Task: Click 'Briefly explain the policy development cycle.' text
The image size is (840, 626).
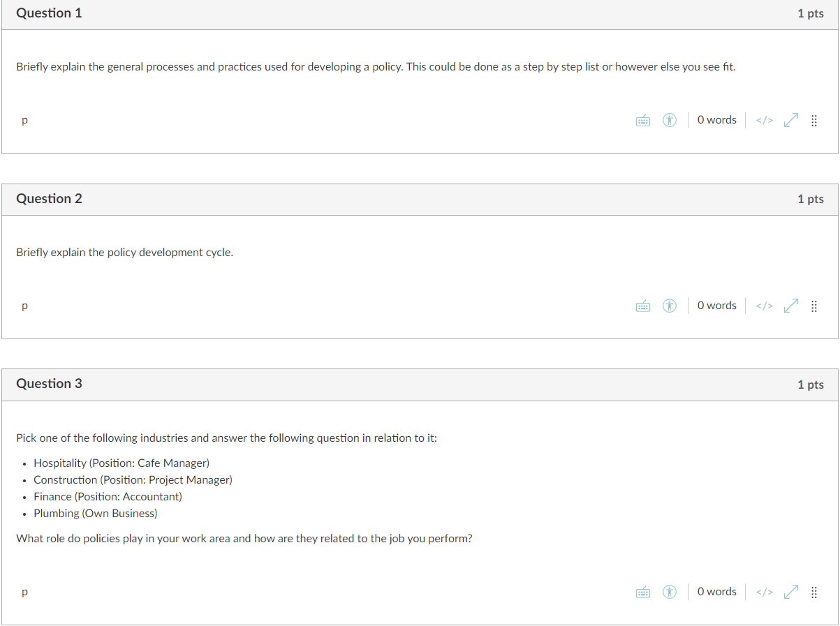Action: (x=124, y=253)
